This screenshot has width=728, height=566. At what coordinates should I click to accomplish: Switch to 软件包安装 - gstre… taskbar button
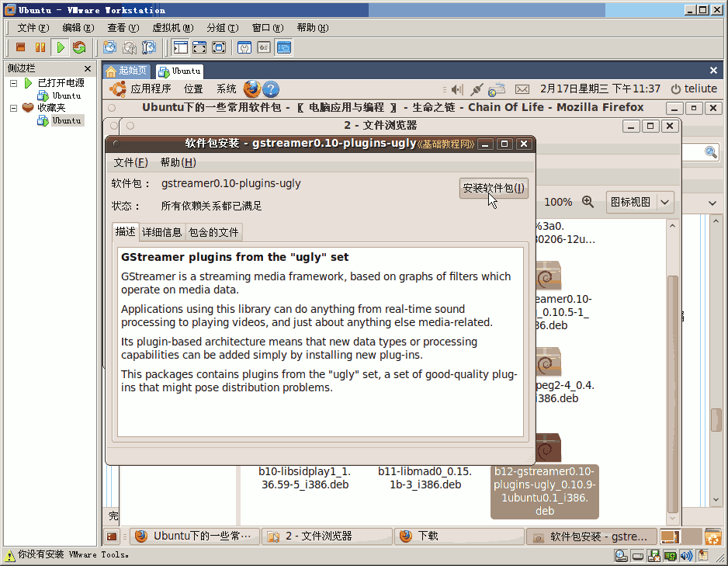point(591,536)
